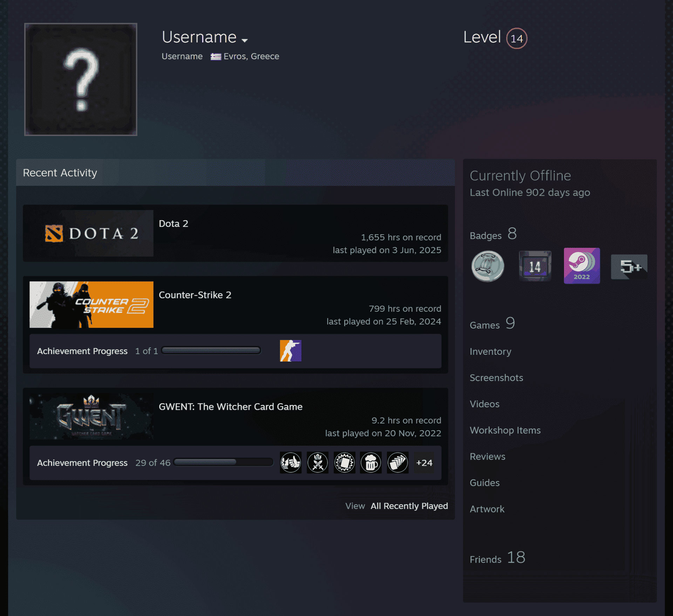Click GWENT thumbs-up achievement icon
This screenshot has width=673, height=616.
[x=291, y=462]
